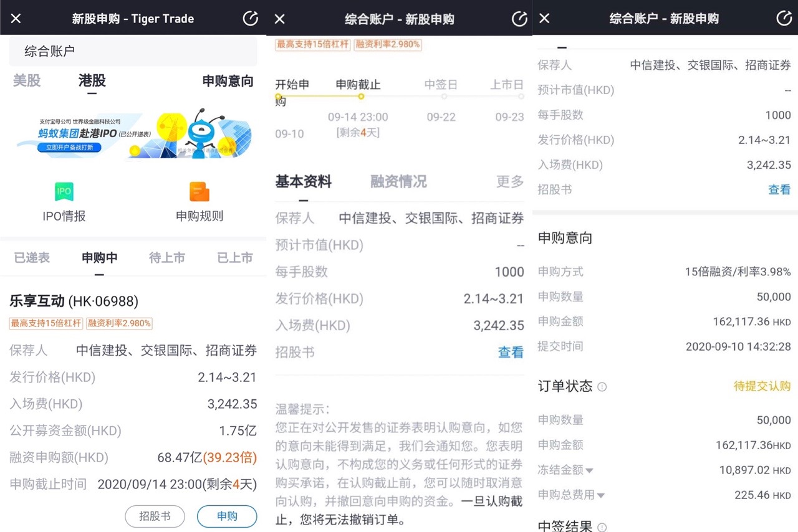
Task: Tap 申购总费用 value 225.46 HKD
Action: click(x=762, y=495)
